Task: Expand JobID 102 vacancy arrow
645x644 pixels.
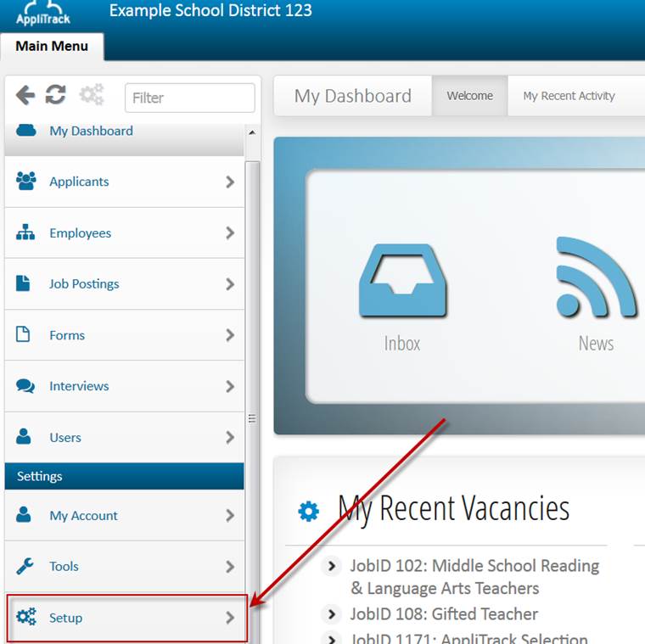Action: coord(332,566)
